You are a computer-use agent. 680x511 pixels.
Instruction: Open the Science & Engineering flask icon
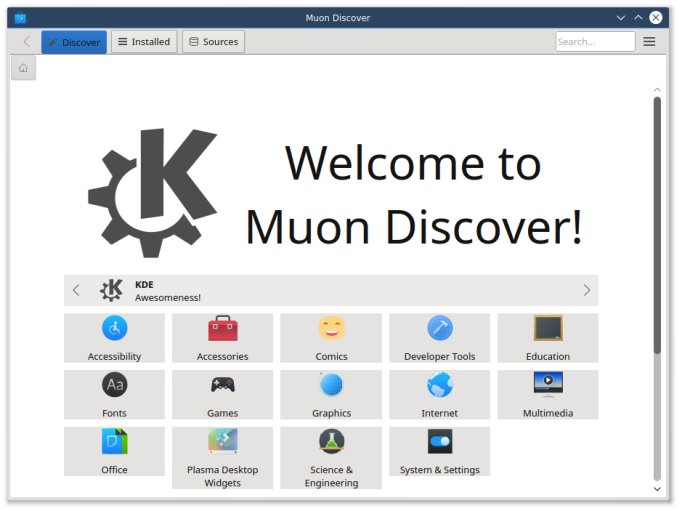(331, 441)
